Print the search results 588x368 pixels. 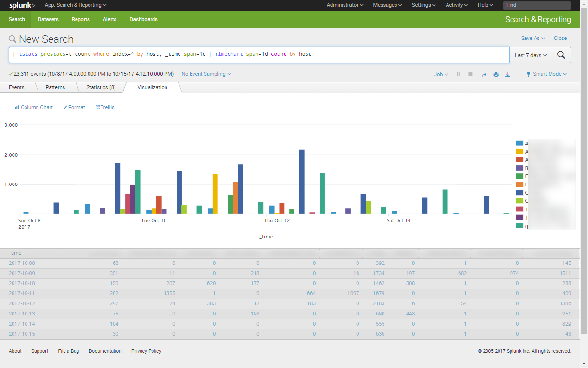496,74
